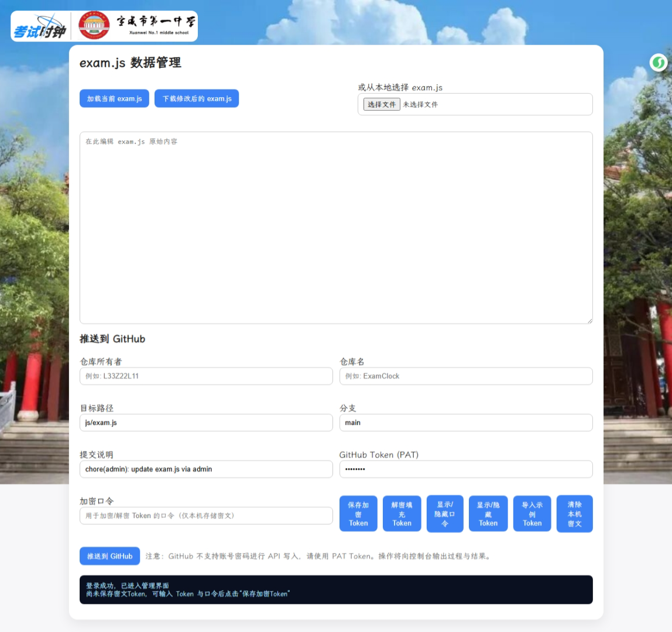This screenshot has width=672, height=632.
Task: Toggle 显示/隐藏口令 visibility
Action: [445, 514]
